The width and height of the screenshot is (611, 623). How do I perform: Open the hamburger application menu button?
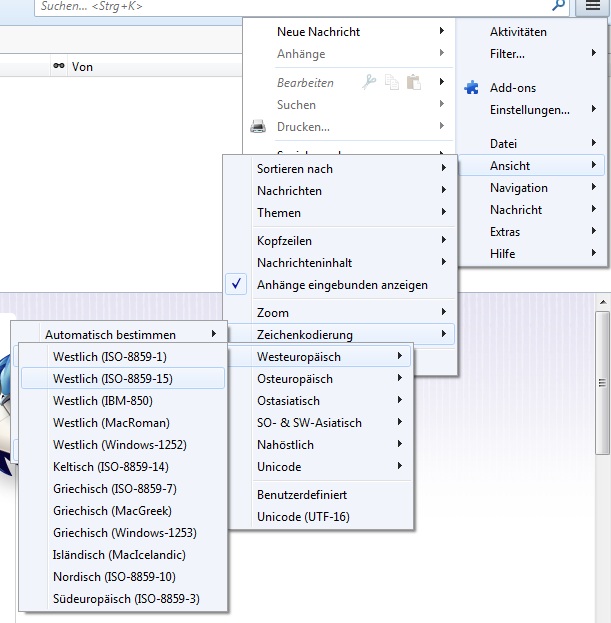(x=589, y=6)
